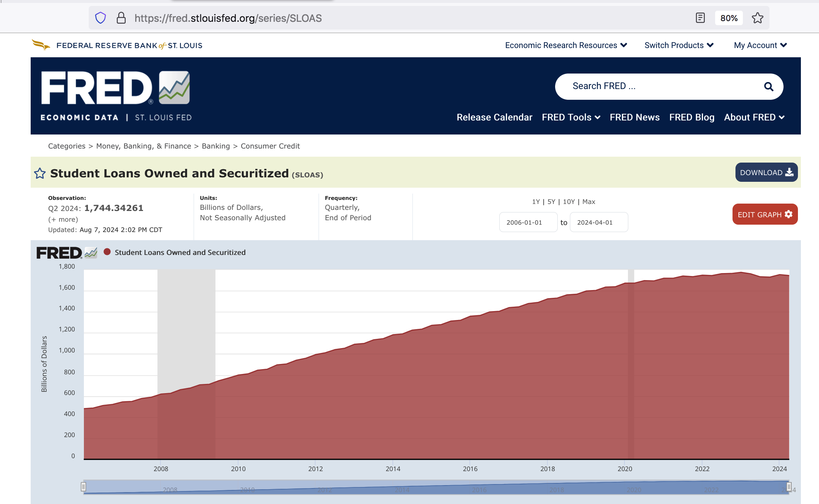819x504 pixels.
Task: Click the Edit Graph button
Action: point(765,214)
